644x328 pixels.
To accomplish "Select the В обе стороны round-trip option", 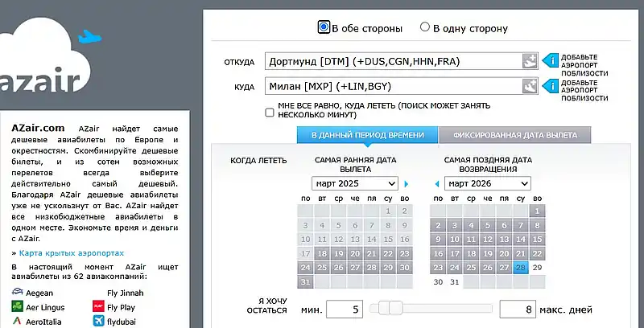I will click(324, 27).
